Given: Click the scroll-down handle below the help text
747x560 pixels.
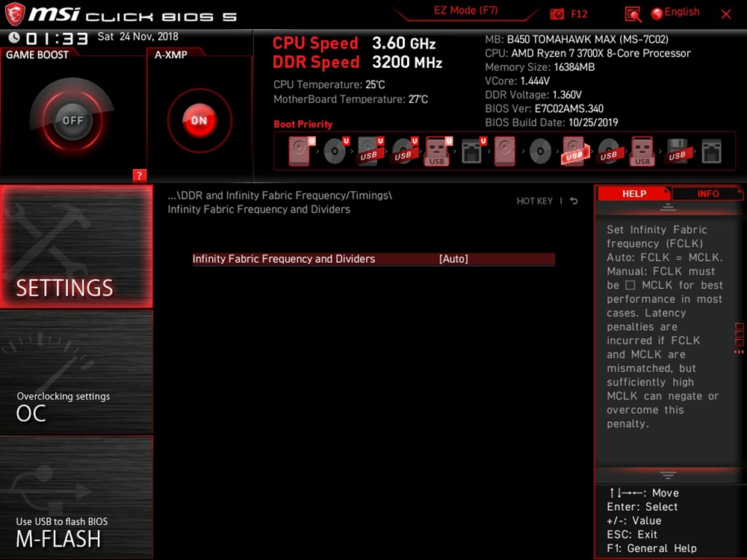Looking at the screenshot, I should click(x=668, y=475).
